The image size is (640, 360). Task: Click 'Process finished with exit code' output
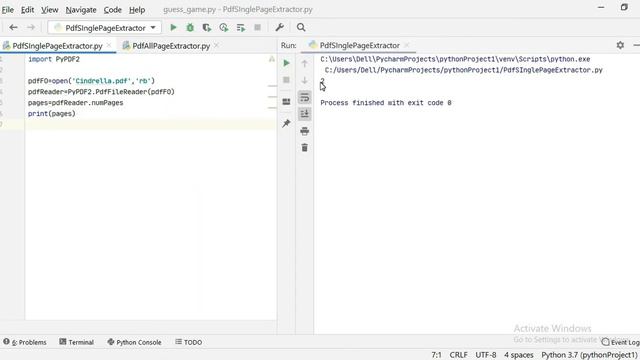tap(386, 103)
